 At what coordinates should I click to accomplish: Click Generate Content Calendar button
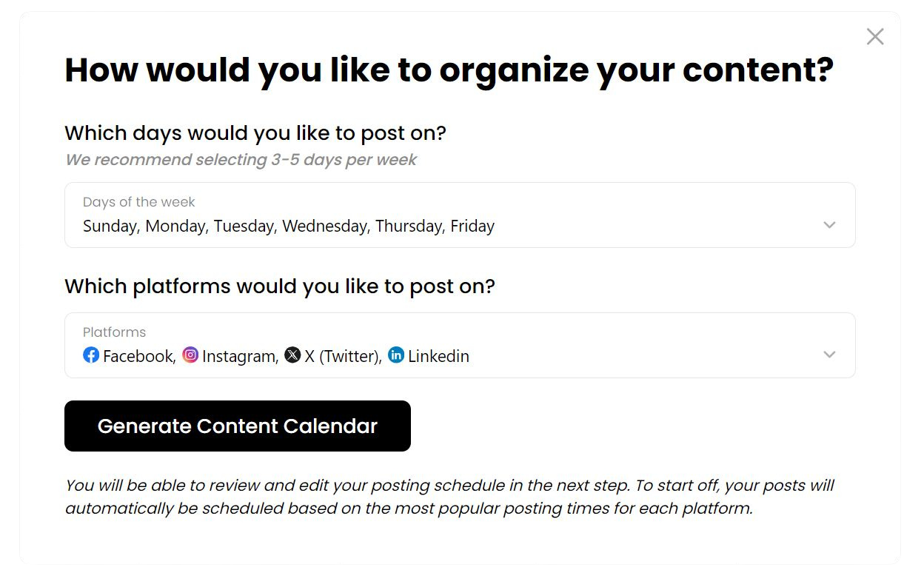[x=238, y=426]
